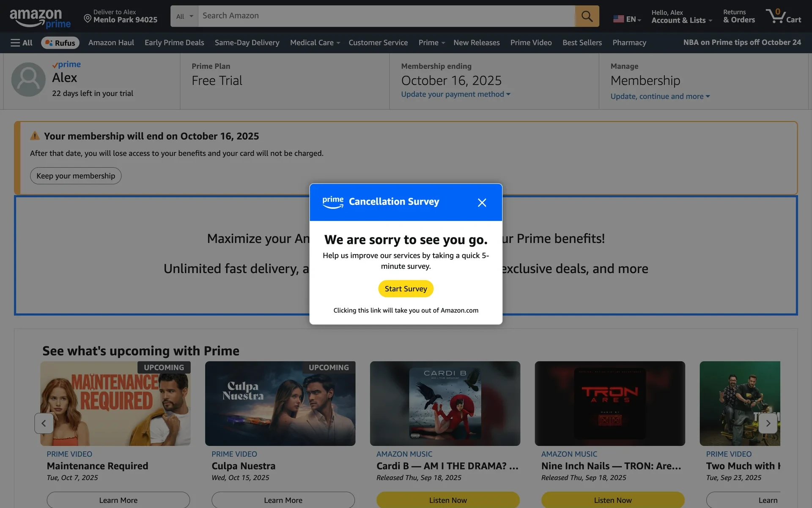Click Deliver to Menlo Park 94025
The height and width of the screenshot is (508, 812).
pos(121,16)
